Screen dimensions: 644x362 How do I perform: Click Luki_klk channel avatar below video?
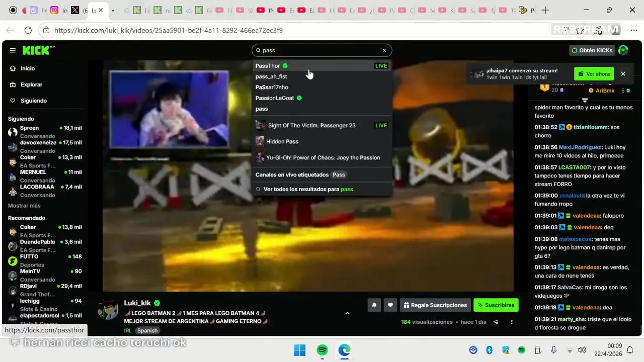pos(108,309)
